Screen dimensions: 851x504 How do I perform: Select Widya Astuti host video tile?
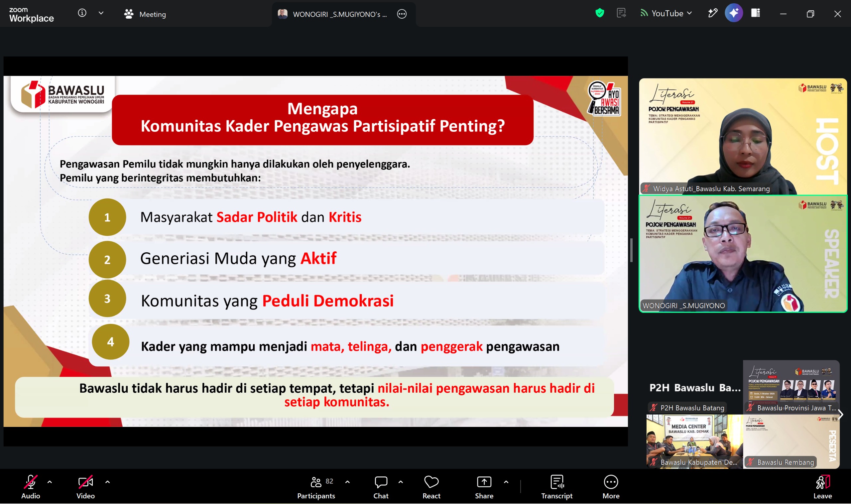(743, 136)
